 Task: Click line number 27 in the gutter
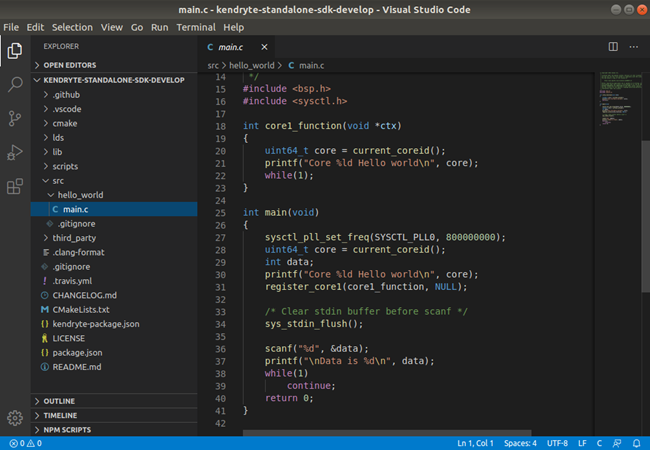221,238
